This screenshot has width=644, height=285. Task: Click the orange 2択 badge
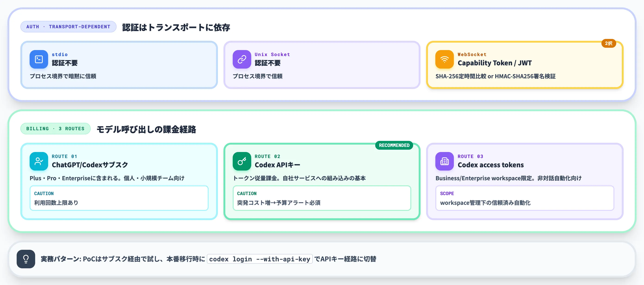(609, 43)
